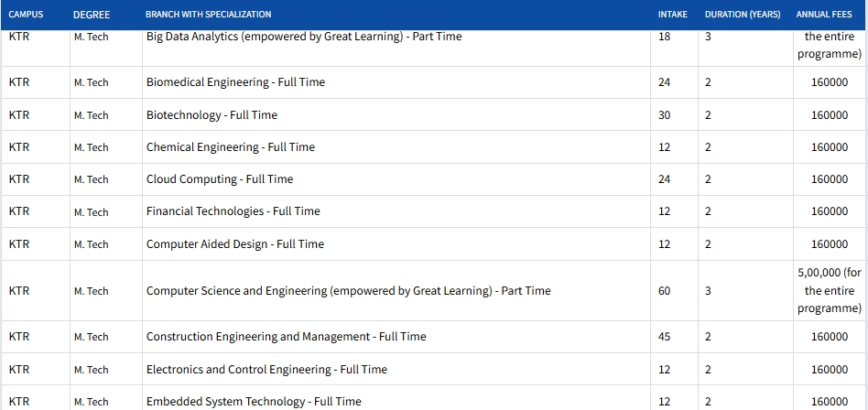
Task: Select Biomedical Engineering - Full Time row
Action: [x=235, y=82]
